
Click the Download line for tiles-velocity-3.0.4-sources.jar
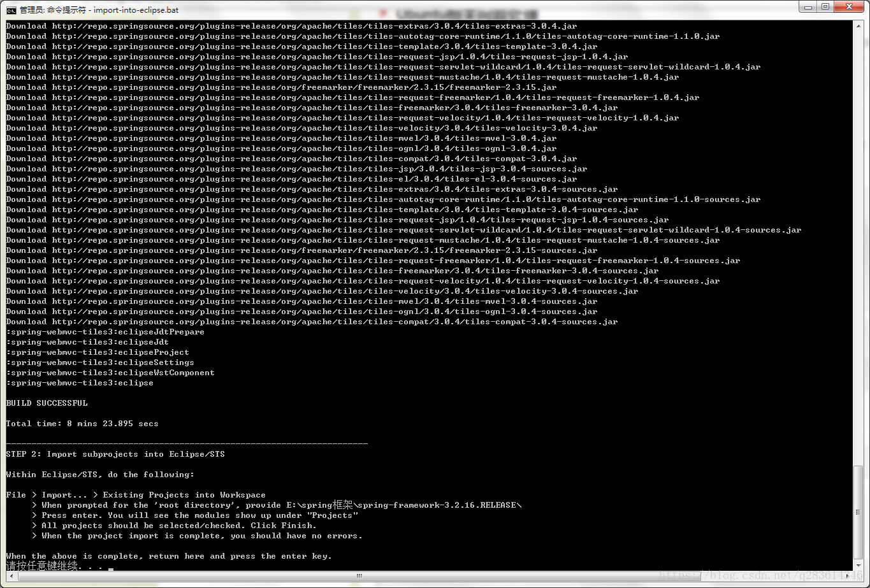[x=323, y=291]
